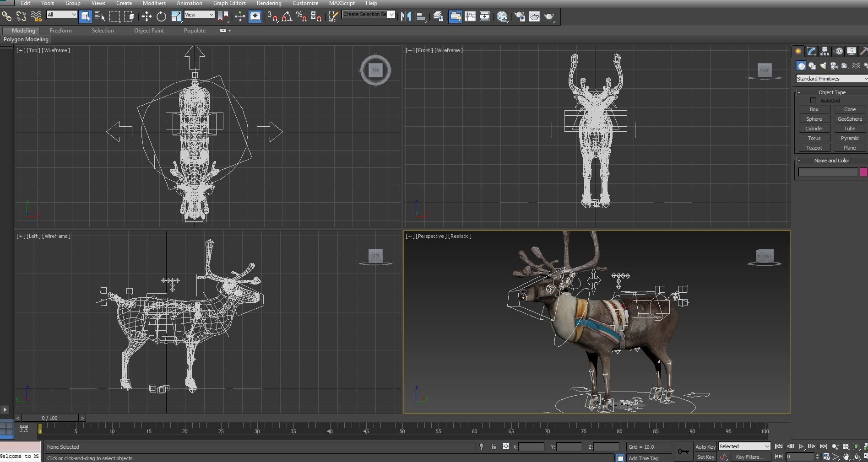Open the Create Selection Set dropdown
The height and width of the screenshot is (462, 868).
click(368, 15)
